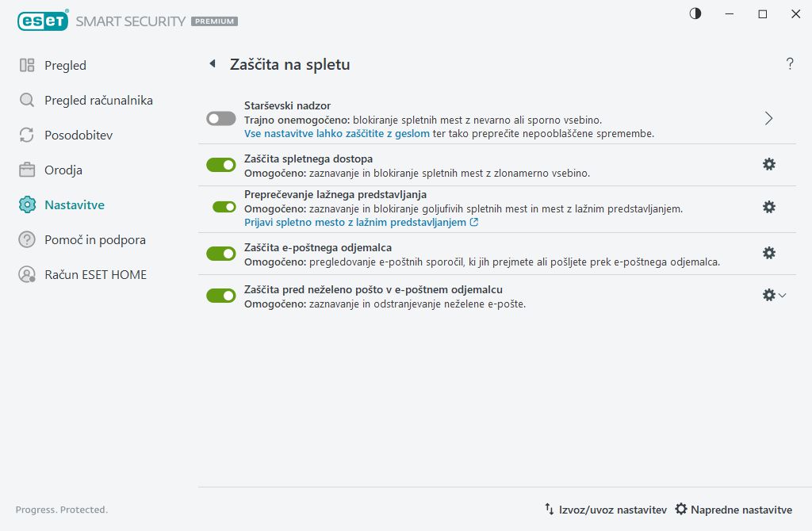Open help via question mark icon
The height and width of the screenshot is (531, 812).
point(790,64)
